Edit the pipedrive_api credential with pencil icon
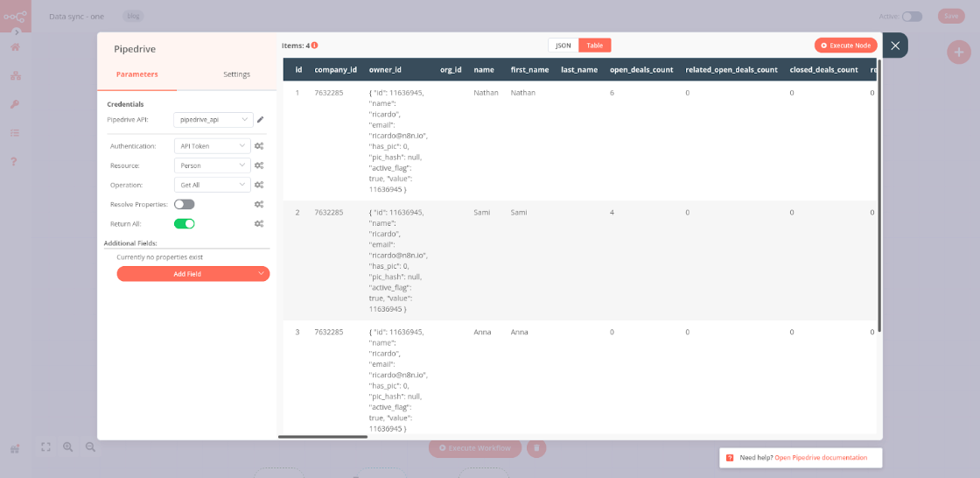 coord(261,119)
